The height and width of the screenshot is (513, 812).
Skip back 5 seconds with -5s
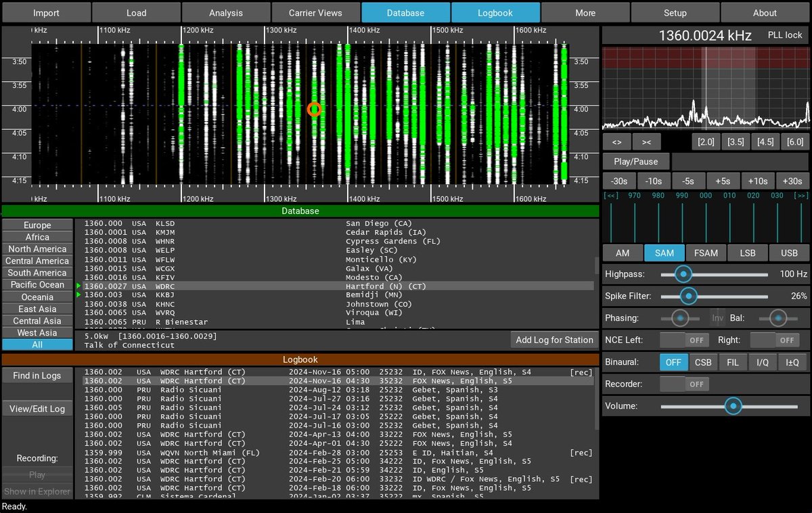[688, 181]
